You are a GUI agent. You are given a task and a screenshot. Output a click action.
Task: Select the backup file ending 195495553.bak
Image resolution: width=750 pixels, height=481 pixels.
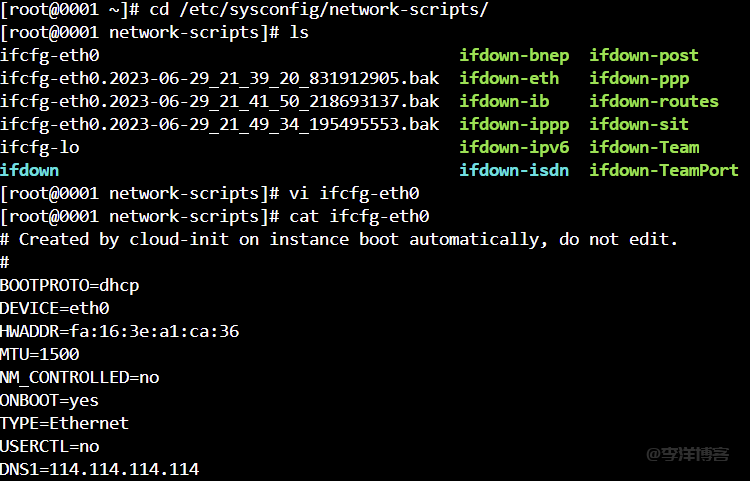click(219, 124)
